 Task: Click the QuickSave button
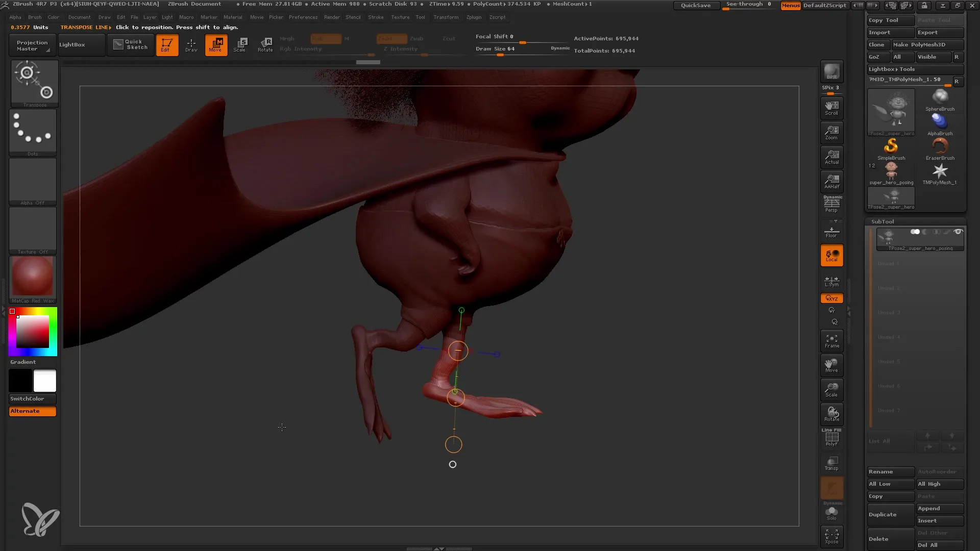click(x=696, y=6)
